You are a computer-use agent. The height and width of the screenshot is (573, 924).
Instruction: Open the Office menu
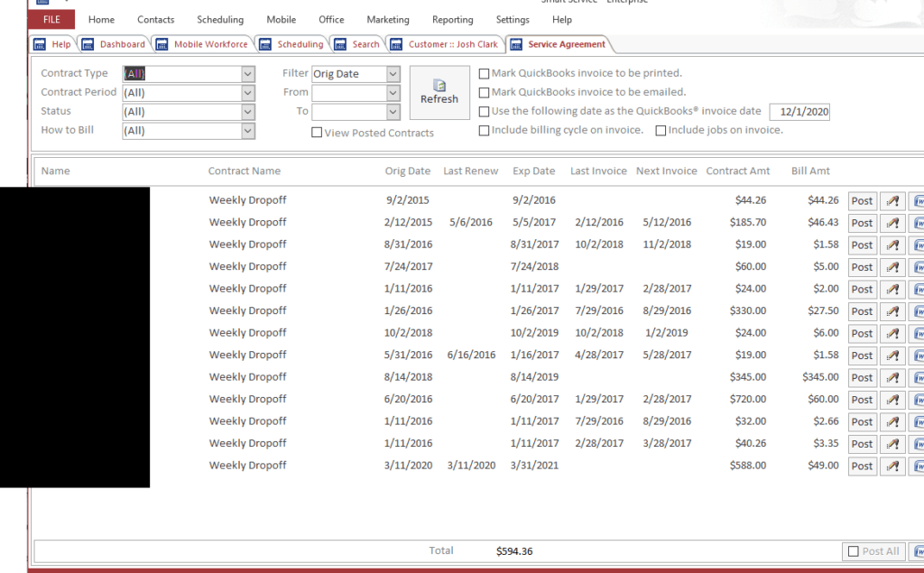pyautogui.click(x=331, y=20)
